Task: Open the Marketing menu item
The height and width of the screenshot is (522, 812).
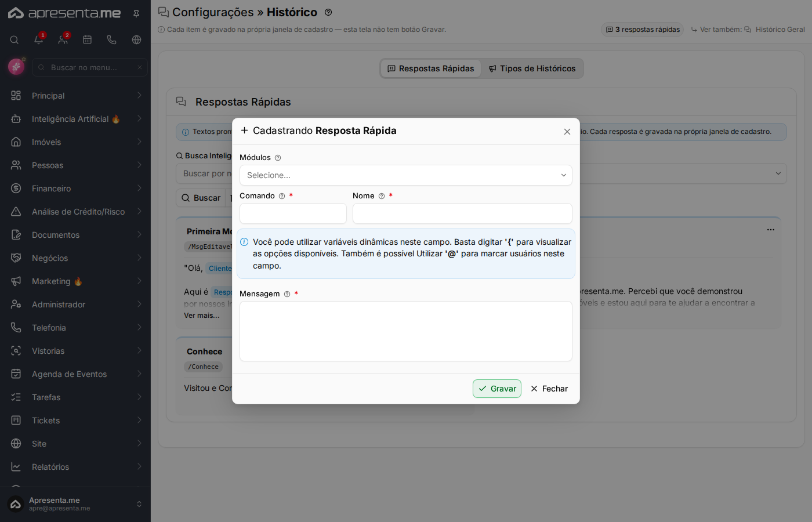Action: pyautogui.click(x=75, y=281)
